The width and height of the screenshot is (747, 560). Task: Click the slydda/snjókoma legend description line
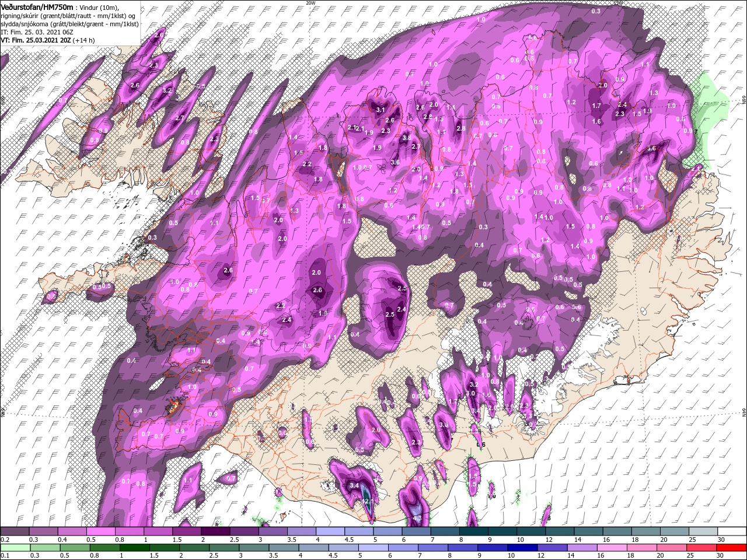pos(70,24)
